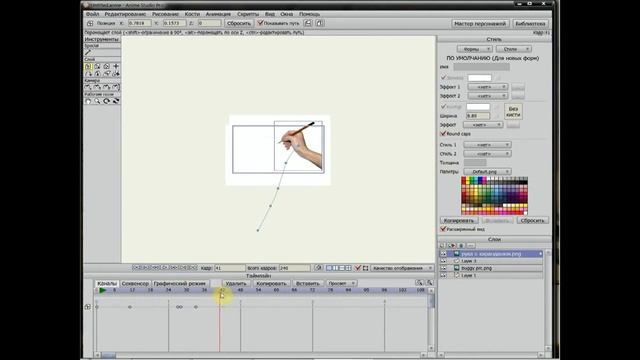Select the third Камера tool
This screenshot has width=640, height=360.
pyautogui.click(x=107, y=87)
